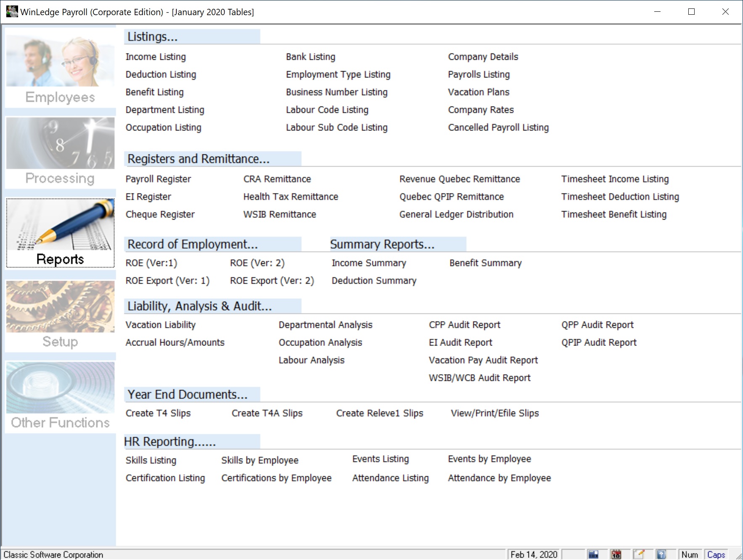
Task: Open the EI Register
Action: [x=148, y=197]
